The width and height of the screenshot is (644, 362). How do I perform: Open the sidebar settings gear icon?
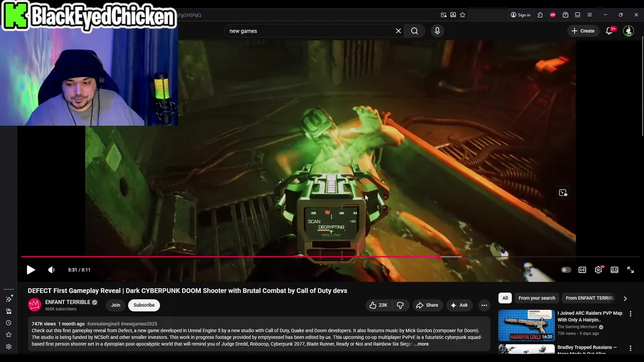point(9,346)
